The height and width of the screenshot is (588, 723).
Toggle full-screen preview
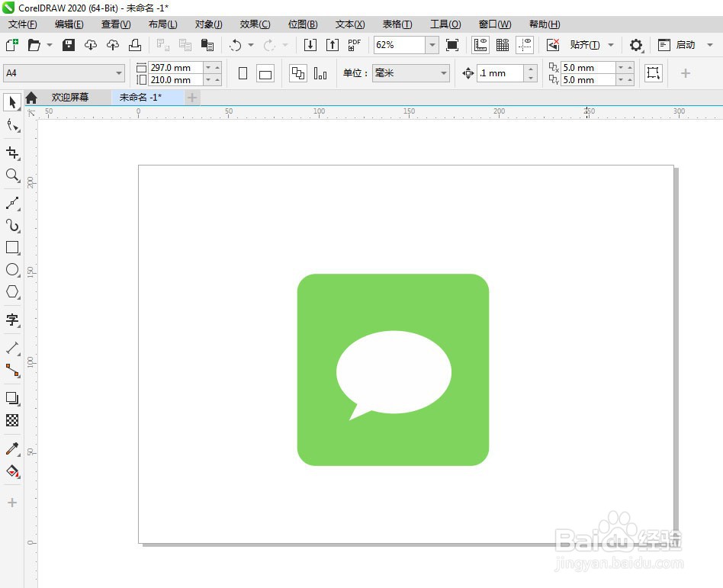point(452,45)
